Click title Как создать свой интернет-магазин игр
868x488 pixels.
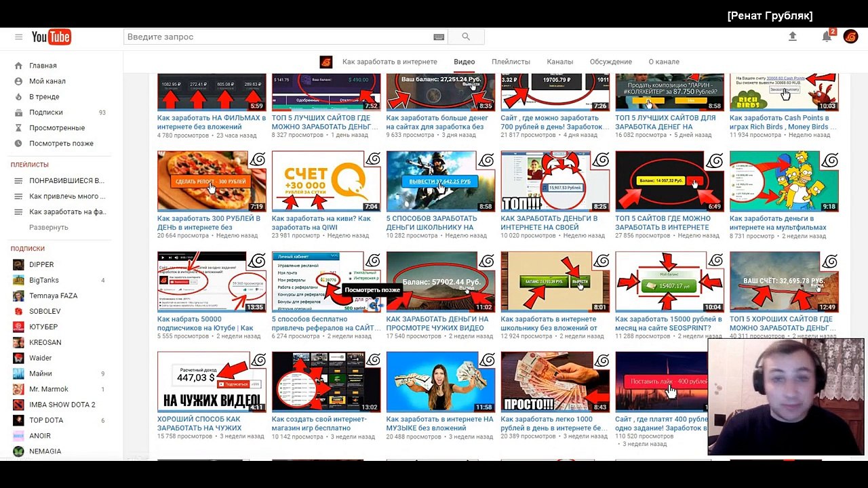click(319, 424)
